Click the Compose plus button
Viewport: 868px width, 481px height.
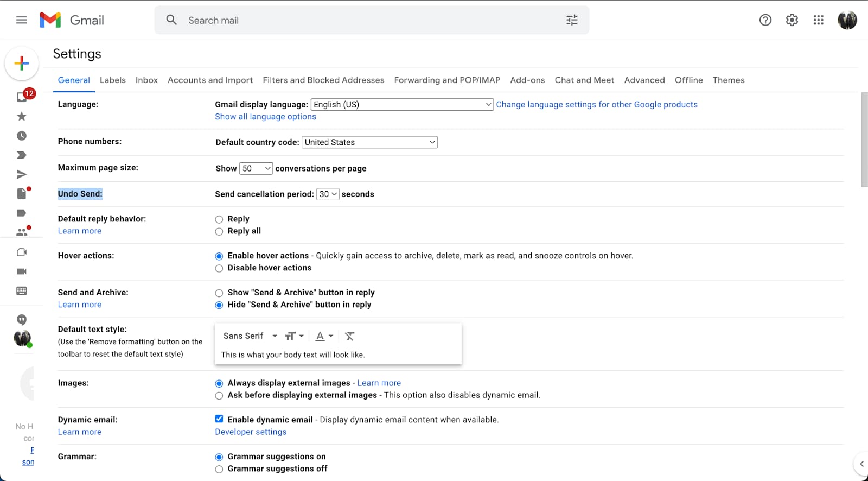(x=22, y=64)
